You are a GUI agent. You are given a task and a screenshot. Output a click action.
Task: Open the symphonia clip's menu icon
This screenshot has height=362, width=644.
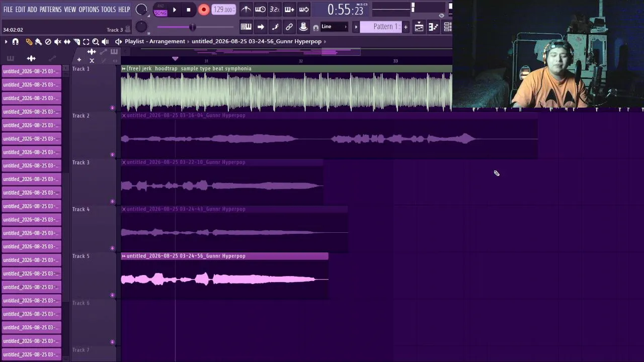[x=124, y=68]
